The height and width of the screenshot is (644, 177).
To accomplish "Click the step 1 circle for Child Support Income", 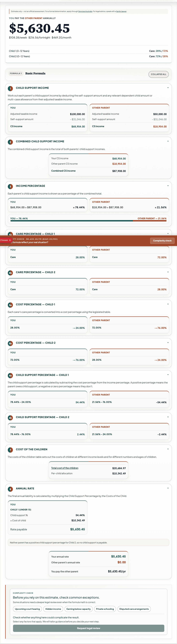I will [x=10, y=88].
